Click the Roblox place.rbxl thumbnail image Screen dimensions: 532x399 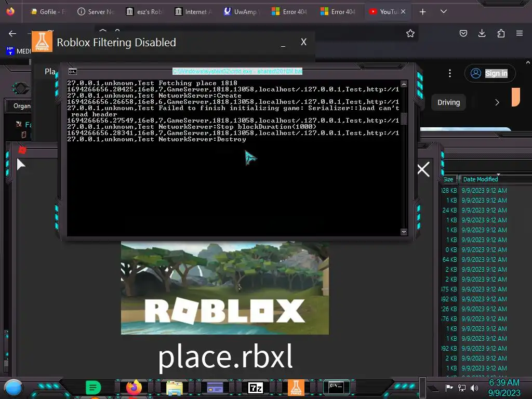224,288
